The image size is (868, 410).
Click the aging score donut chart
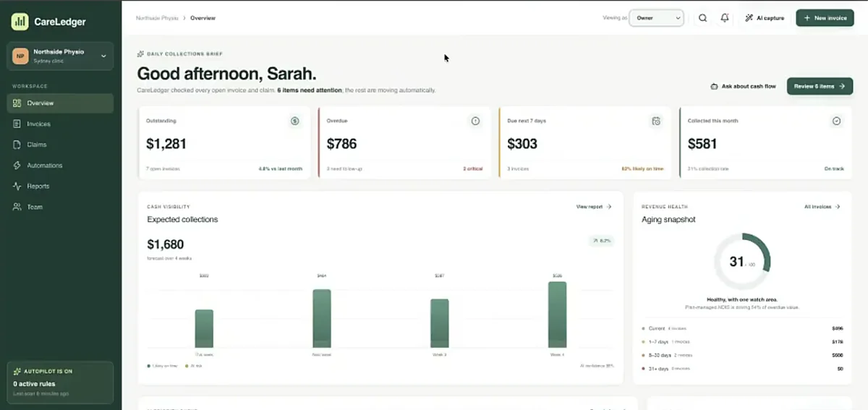tap(741, 262)
